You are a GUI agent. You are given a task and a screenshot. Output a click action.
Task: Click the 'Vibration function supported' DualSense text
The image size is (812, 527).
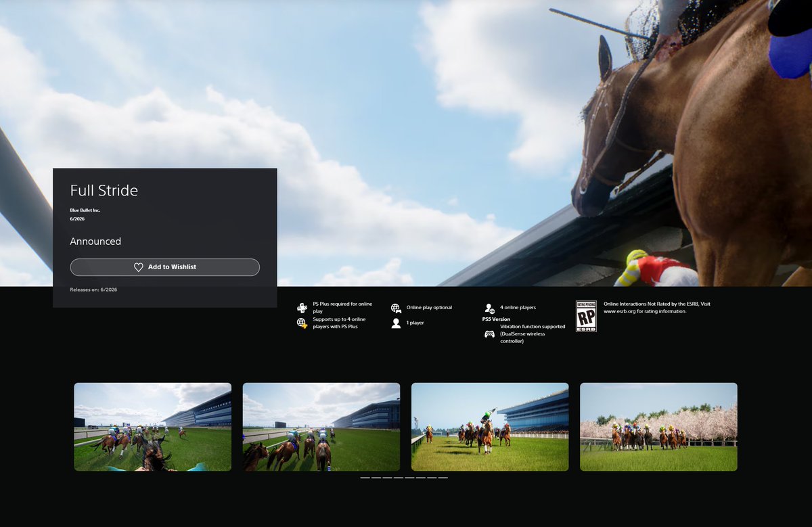(x=533, y=334)
